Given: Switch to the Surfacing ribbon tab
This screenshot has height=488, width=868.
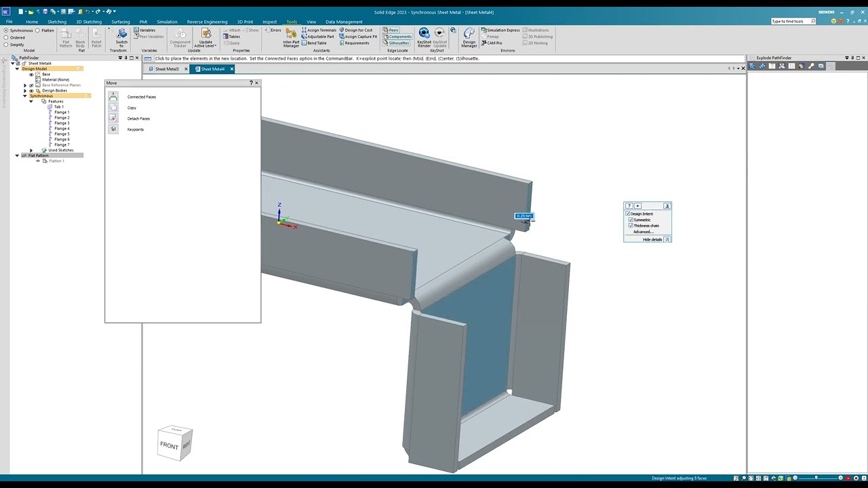Looking at the screenshot, I should click(121, 22).
